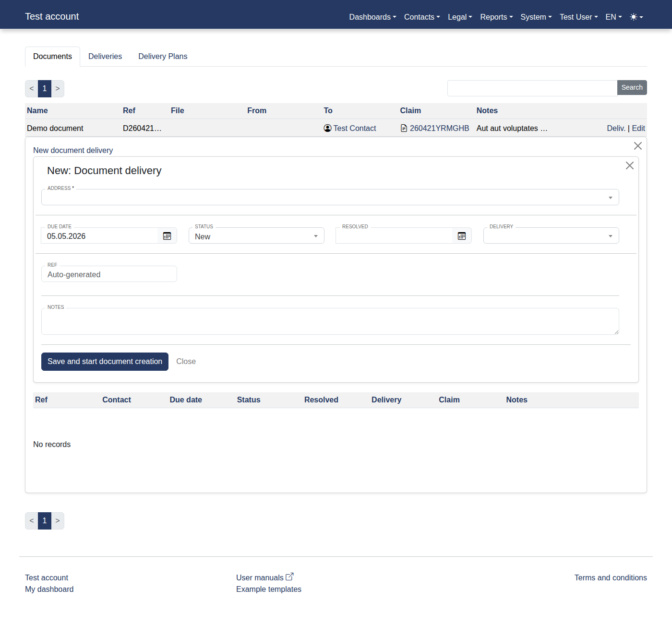Open the calendar picker for Resolved field

(461, 236)
